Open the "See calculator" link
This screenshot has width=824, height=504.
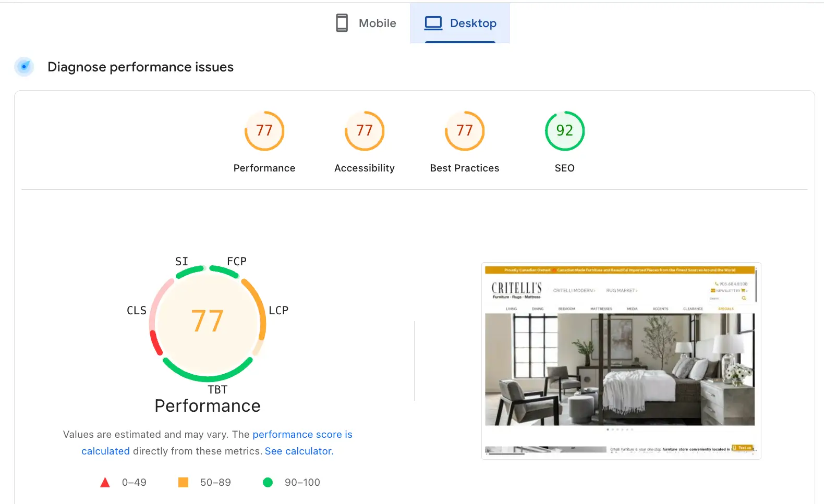tap(298, 451)
